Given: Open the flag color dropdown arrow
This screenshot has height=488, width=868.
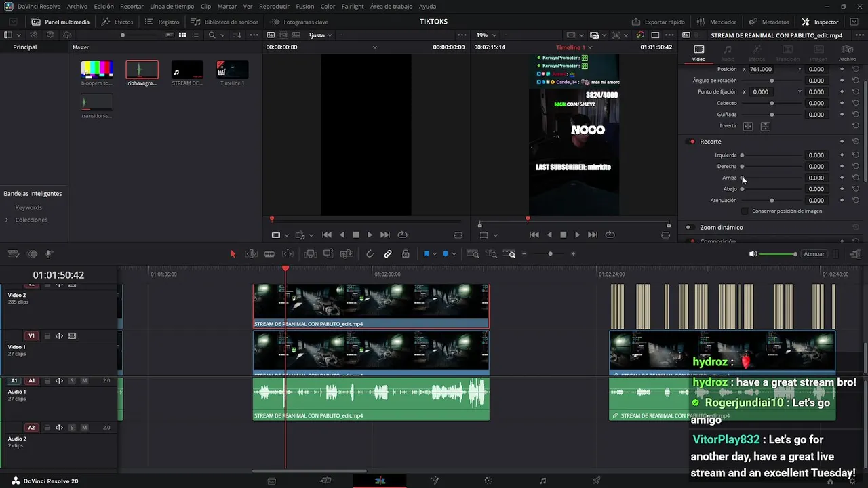Looking at the screenshot, I should [435, 254].
